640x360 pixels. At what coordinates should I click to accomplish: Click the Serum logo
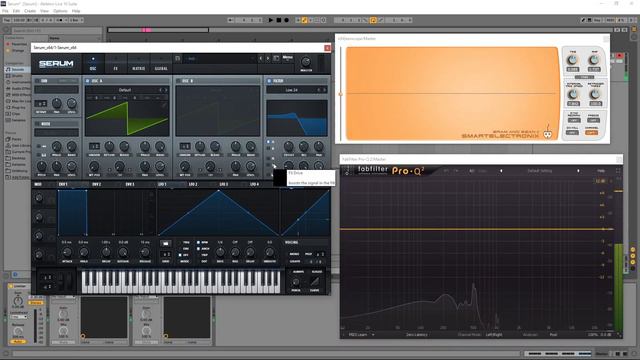click(x=56, y=64)
